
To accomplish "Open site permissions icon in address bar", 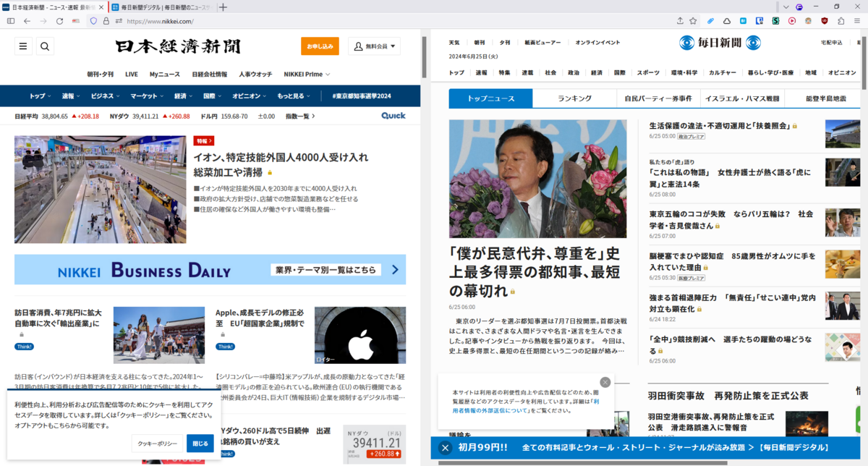I will click(119, 21).
